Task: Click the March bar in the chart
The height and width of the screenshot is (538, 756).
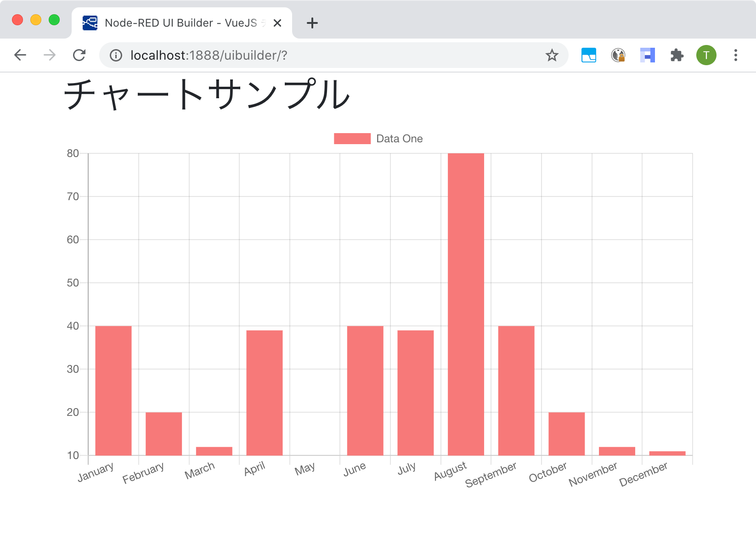Action: 214,451
